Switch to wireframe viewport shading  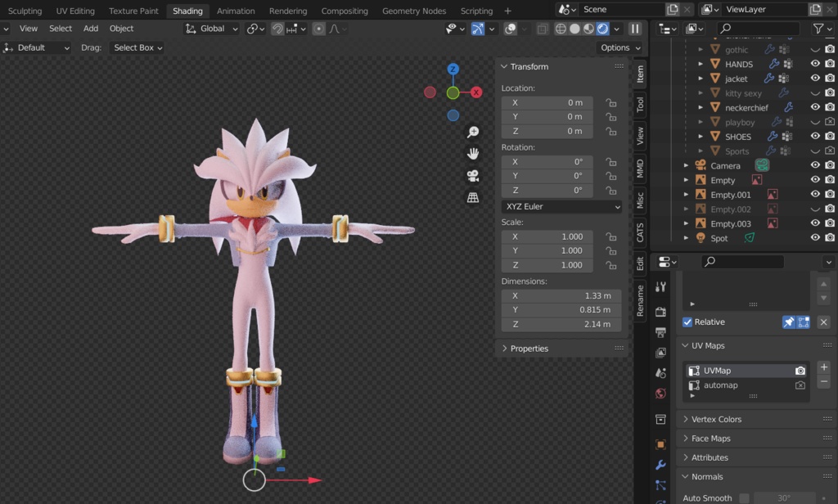coord(561,29)
